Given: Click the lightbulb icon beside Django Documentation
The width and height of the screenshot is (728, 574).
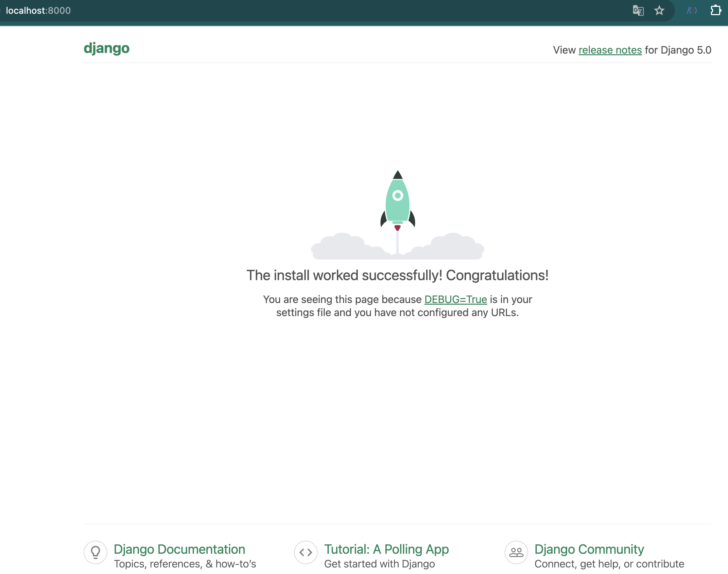Looking at the screenshot, I should 95,552.
